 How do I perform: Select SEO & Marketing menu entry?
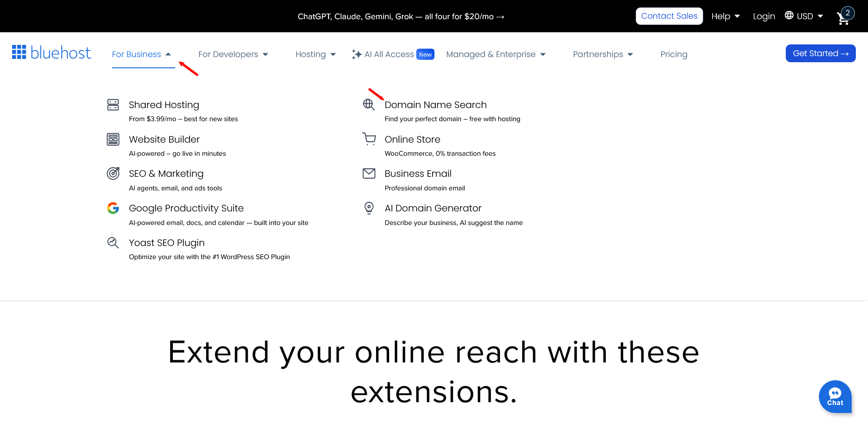pyautogui.click(x=166, y=174)
